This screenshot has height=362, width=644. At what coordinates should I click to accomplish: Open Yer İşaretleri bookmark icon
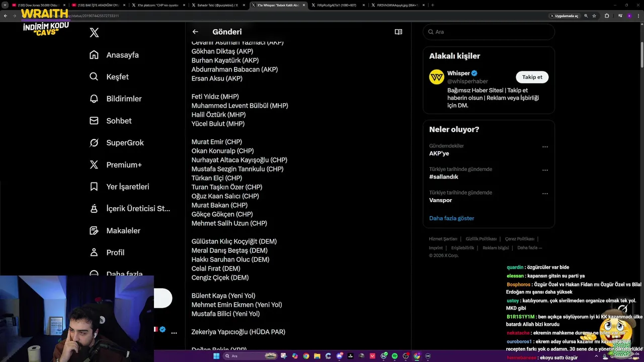(x=94, y=187)
